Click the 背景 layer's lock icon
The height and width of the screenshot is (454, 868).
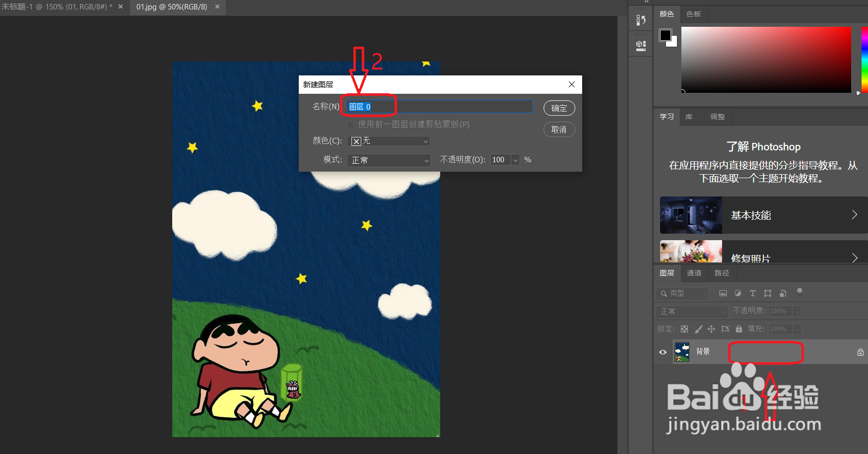861,352
